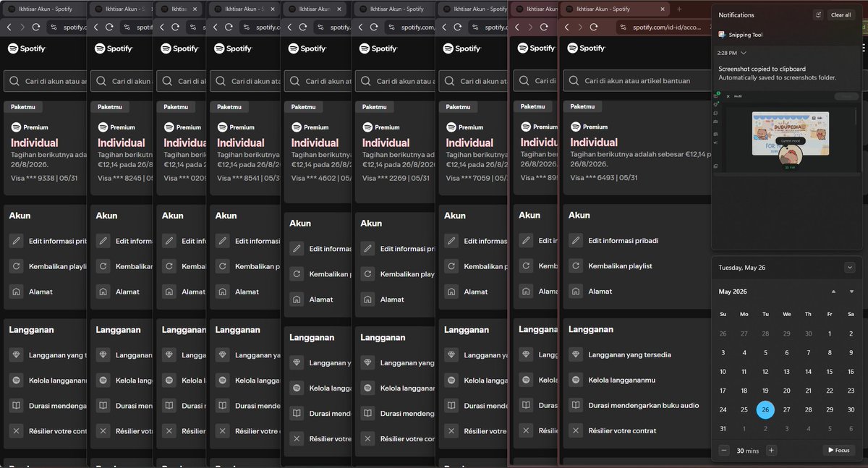Toggle do not disturb icon beside Clear all
Image resolution: width=868 pixels, height=468 pixels.
click(x=818, y=14)
